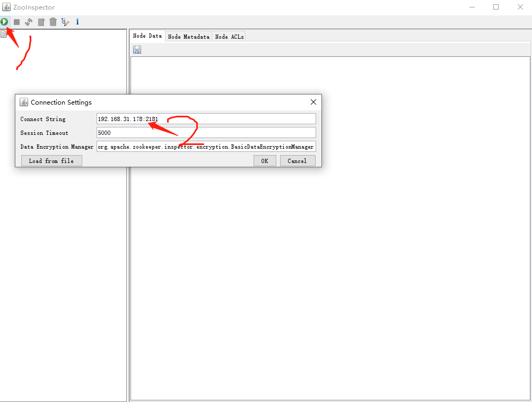The height and width of the screenshot is (402, 532).
Task: Click the Delete Node trash icon
Action: (53, 22)
